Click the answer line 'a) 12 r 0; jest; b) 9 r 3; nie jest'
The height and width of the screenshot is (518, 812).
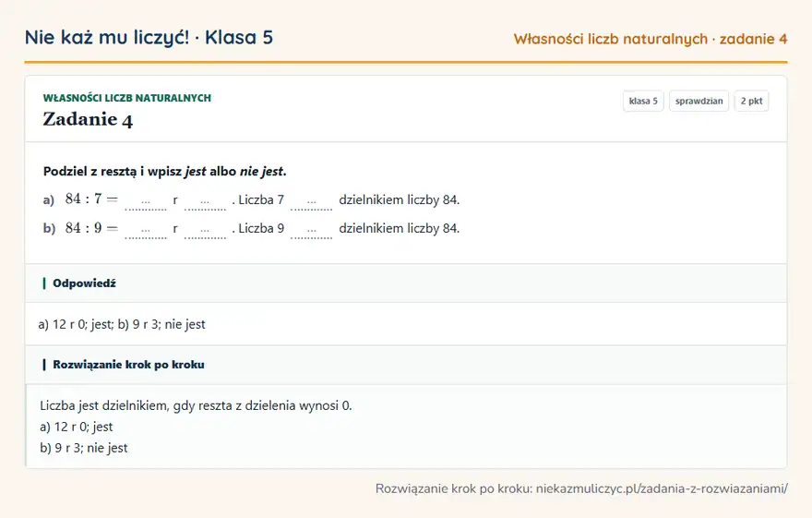pos(122,324)
